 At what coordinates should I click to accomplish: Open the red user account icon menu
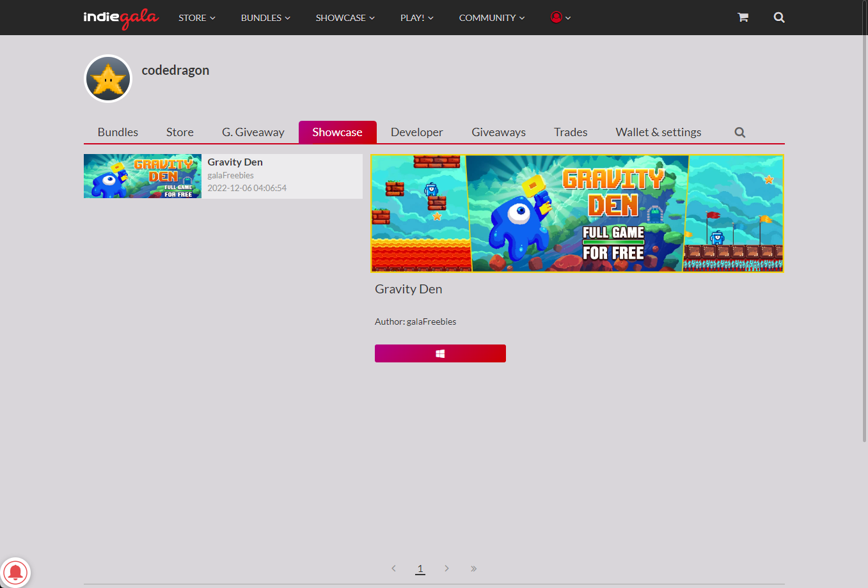(560, 17)
